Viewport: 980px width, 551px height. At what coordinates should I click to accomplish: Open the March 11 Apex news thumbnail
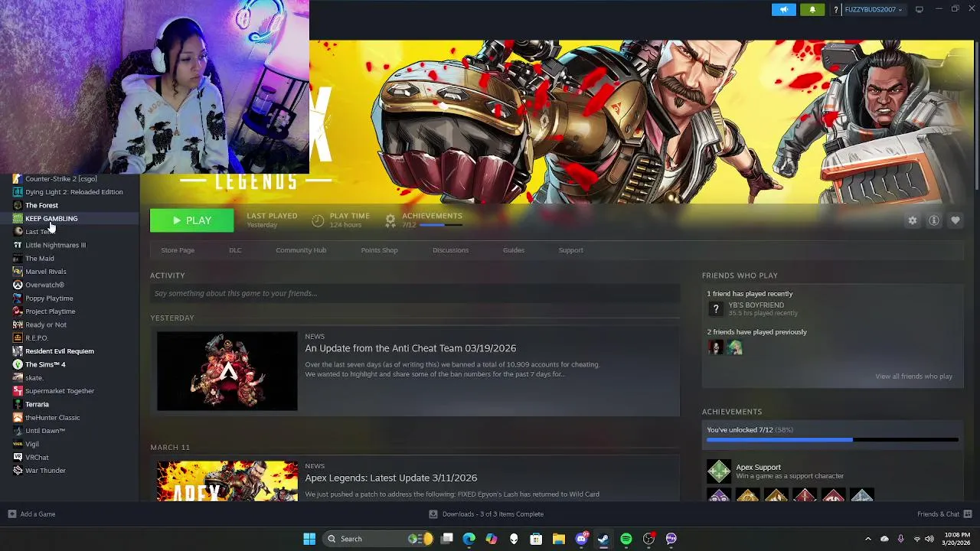(x=227, y=481)
